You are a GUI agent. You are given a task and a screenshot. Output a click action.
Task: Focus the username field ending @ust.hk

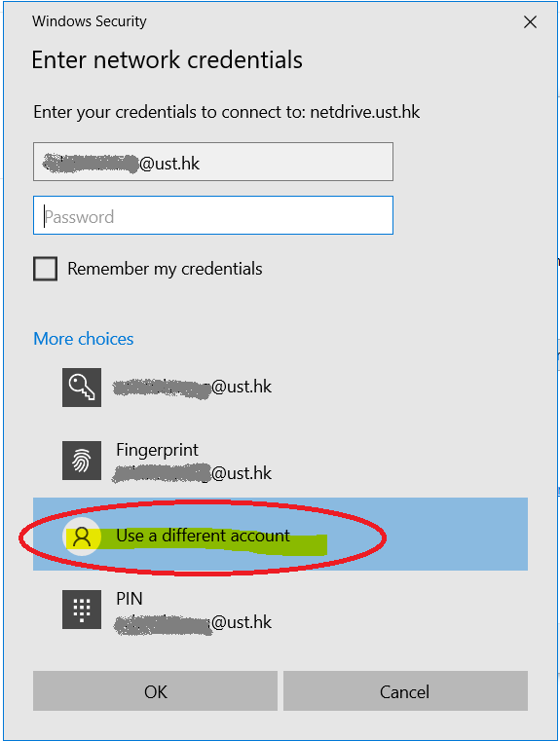point(213,162)
